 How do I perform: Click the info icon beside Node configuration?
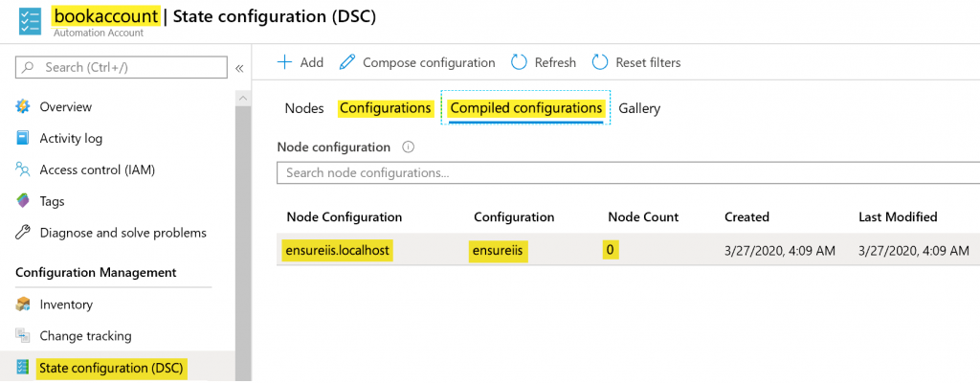click(409, 147)
